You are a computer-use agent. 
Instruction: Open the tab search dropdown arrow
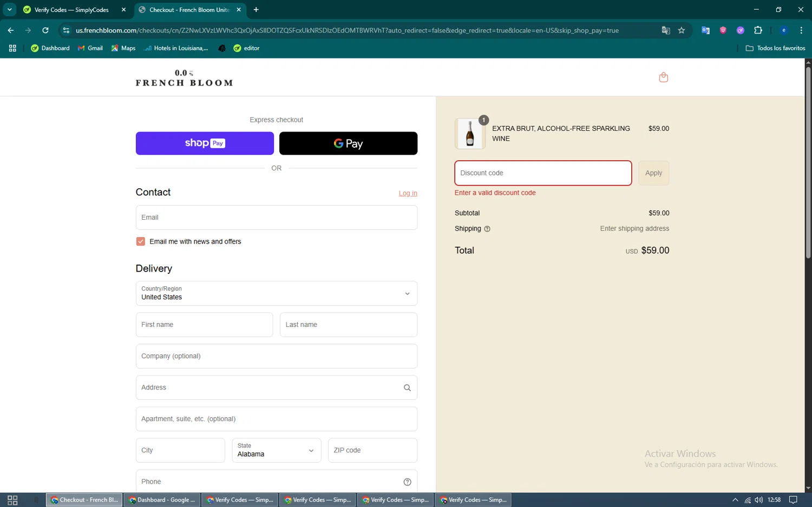click(10, 10)
